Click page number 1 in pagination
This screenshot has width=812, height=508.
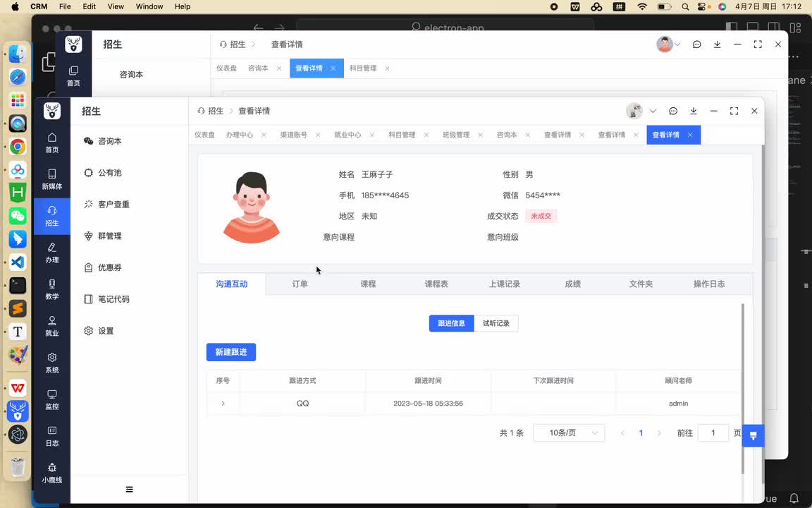[641, 433]
